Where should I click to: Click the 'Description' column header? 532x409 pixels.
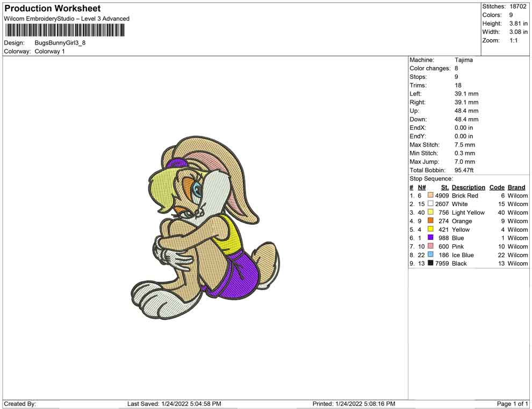click(469, 187)
